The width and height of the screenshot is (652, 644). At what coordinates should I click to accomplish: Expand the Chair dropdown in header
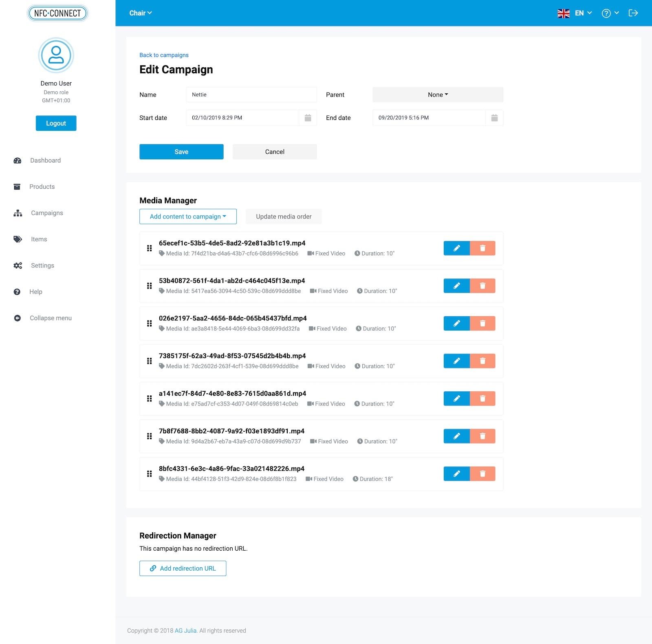click(140, 13)
